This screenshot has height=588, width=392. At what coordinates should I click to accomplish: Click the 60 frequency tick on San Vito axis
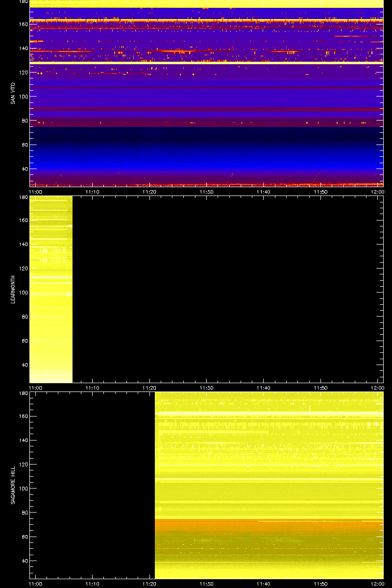24,145
